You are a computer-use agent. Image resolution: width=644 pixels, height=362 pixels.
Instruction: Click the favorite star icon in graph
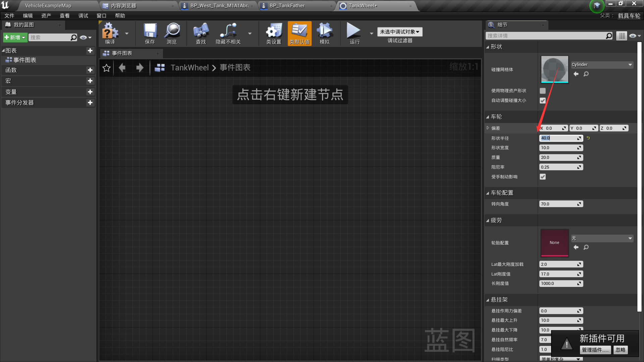(106, 68)
